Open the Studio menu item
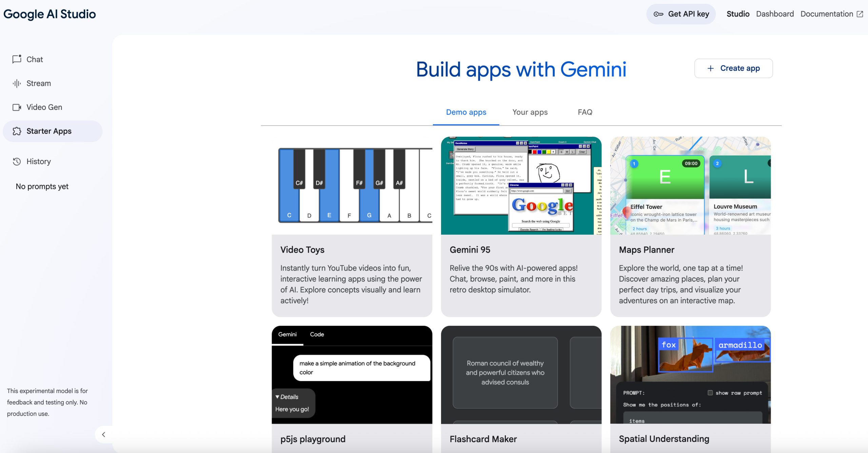 point(737,14)
